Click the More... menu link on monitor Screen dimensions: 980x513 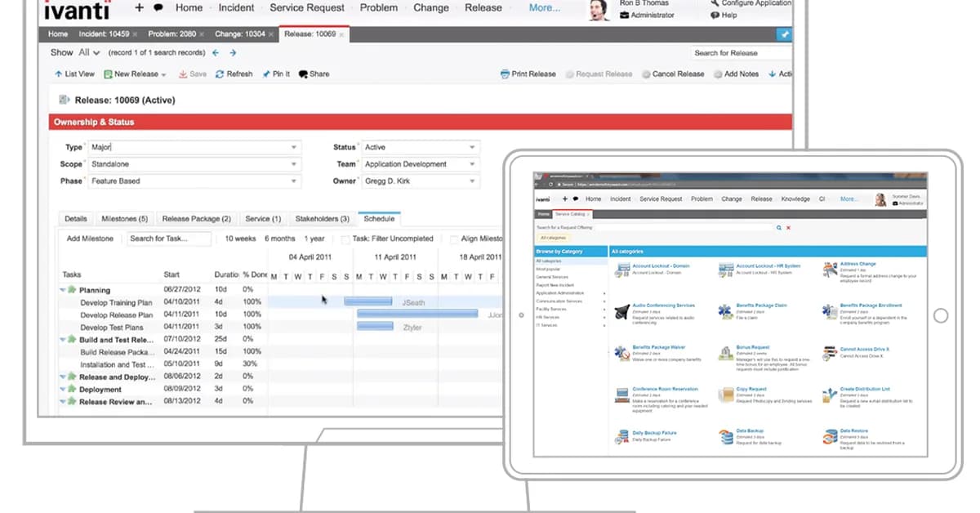[x=545, y=7]
